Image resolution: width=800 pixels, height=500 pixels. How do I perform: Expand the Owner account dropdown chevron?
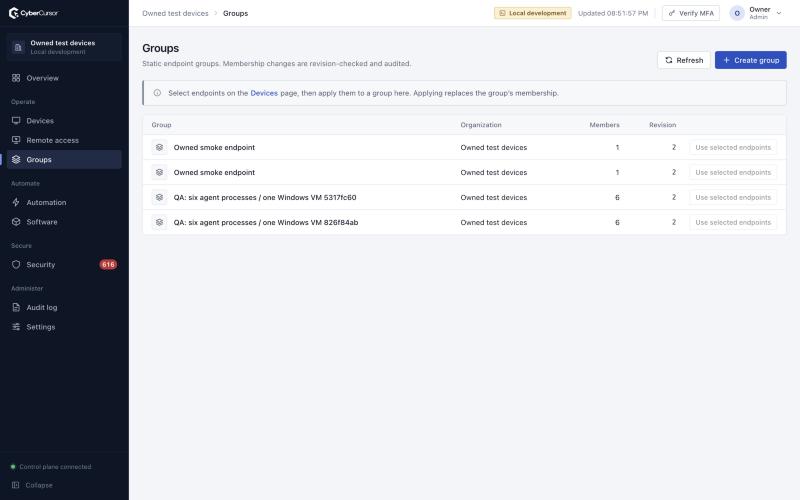tap(779, 13)
